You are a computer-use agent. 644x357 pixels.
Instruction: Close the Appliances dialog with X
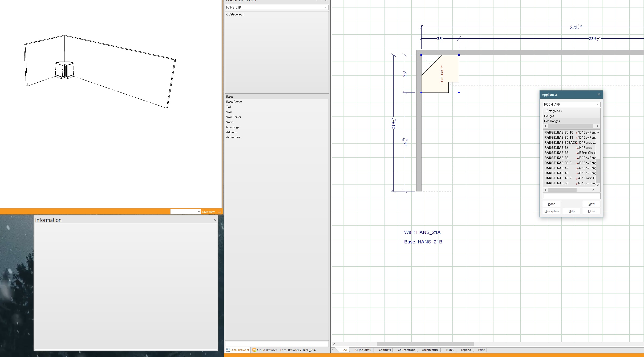599,95
